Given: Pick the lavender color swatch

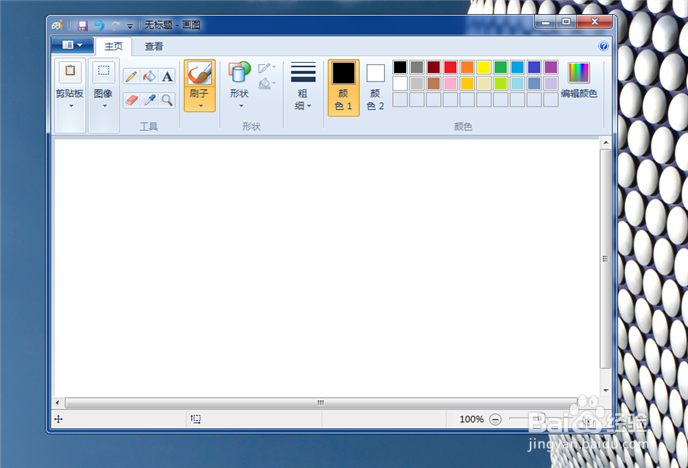Looking at the screenshot, I should pos(551,83).
